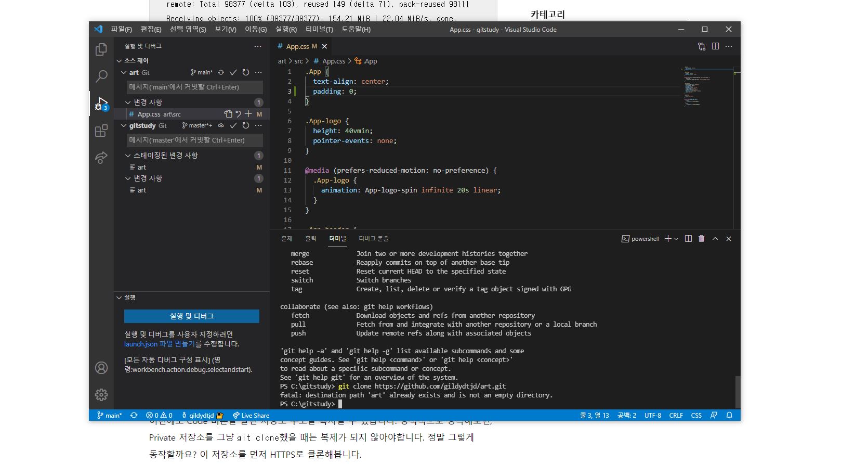868x464 pixels.
Task: Open Search in the activity bar
Action: (x=101, y=76)
